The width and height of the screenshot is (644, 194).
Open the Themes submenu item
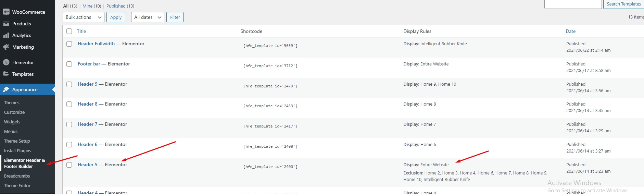12,102
